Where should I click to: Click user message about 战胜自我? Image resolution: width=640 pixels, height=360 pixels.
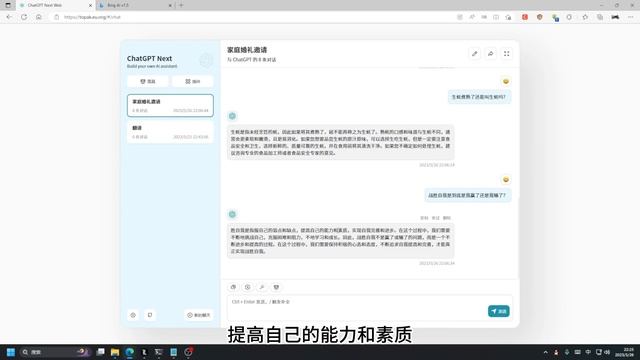point(467,196)
